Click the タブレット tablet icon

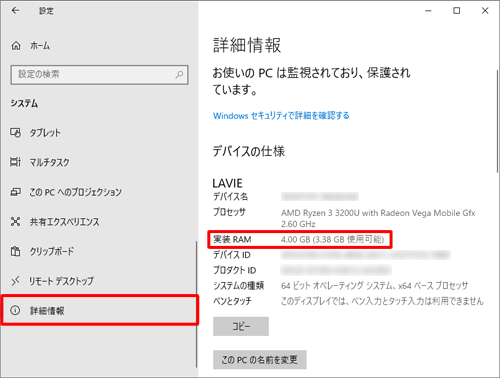(16, 133)
